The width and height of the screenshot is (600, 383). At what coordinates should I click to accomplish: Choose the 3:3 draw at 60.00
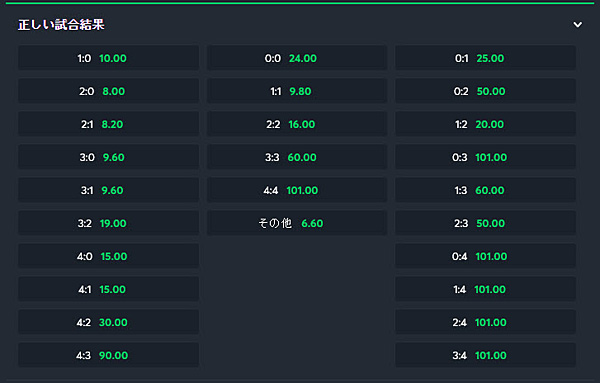coord(297,157)
